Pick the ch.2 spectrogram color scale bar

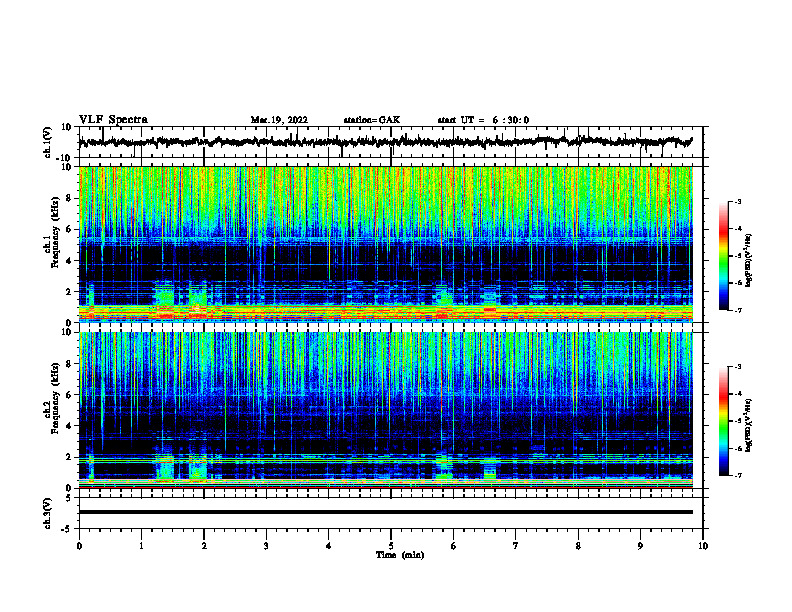pyautogui.click(x=723, y=421)
